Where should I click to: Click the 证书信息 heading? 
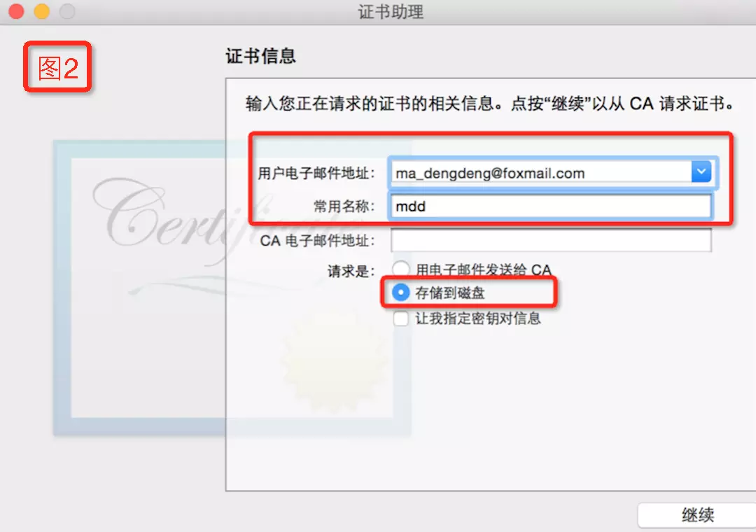click(261, 56)
